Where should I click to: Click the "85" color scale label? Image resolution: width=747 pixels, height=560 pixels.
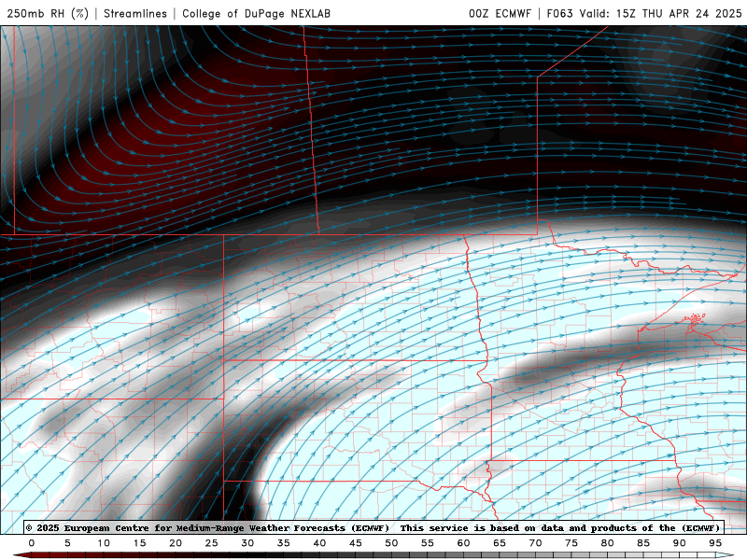point(643,543)
